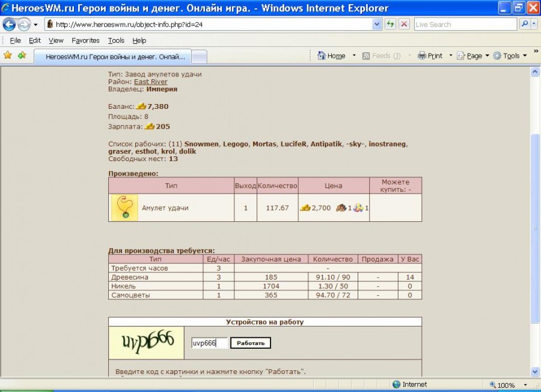Click the 117.67 quantity cell
This screenshot has width=541, height=392.
pyautogui.click(x=277, y=208)
